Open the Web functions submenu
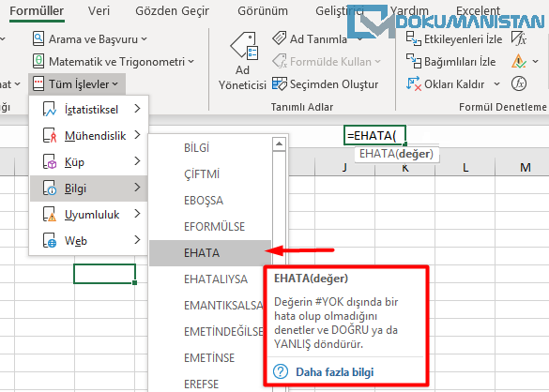 coord(88,240)
